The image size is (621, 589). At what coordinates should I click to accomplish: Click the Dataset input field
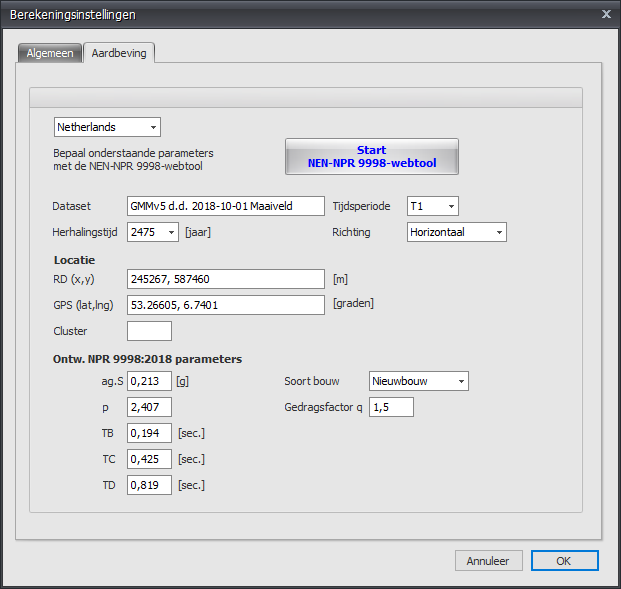(226, 206)
